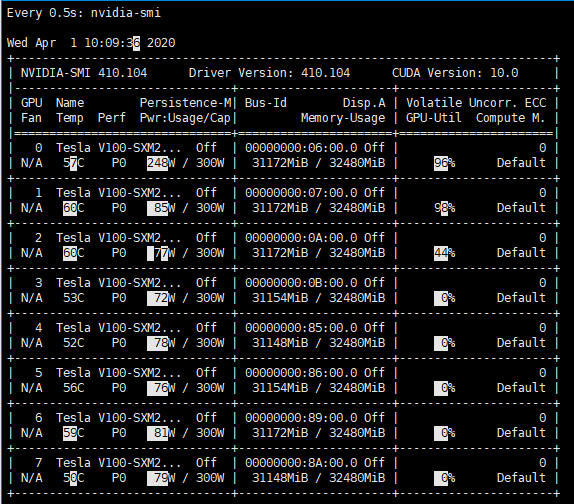Click the 'Memory-Usage' column header
This screenshot has height=504, width=574.
[x=343, y=118]
